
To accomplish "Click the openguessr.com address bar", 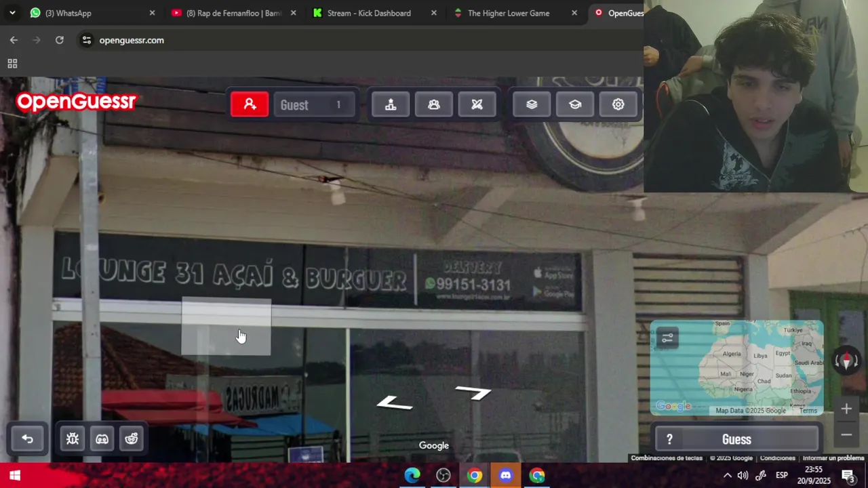I will click(359, 40).
